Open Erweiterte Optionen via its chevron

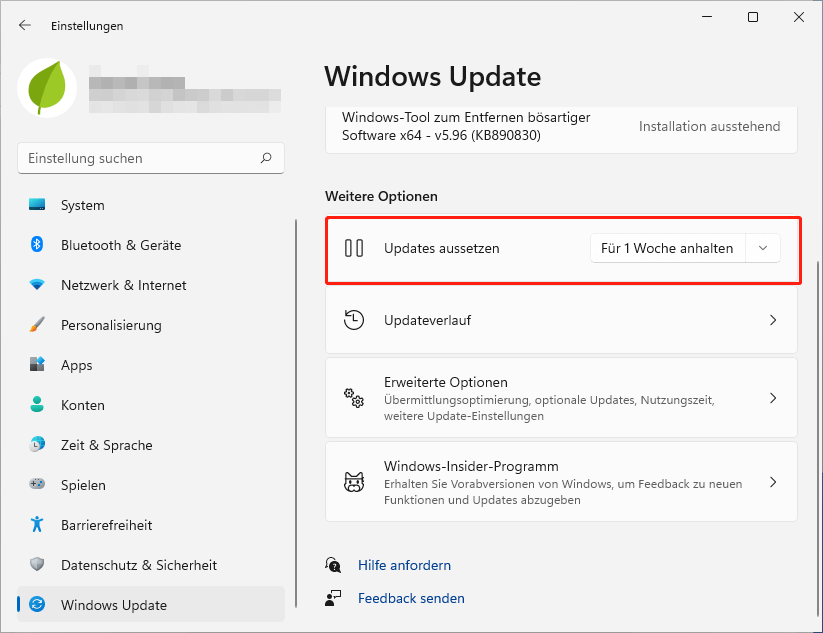(x=772, y=398)
